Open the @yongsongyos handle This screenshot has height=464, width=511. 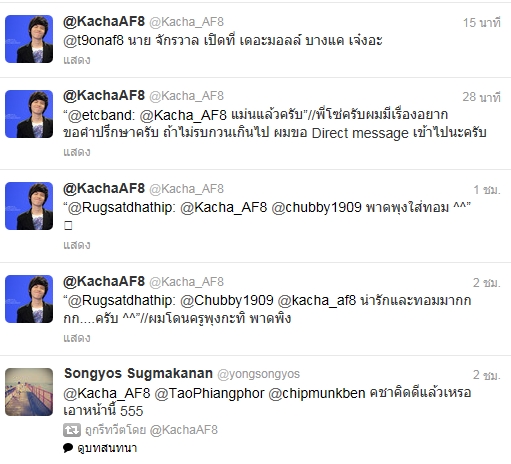pos(258,374)
